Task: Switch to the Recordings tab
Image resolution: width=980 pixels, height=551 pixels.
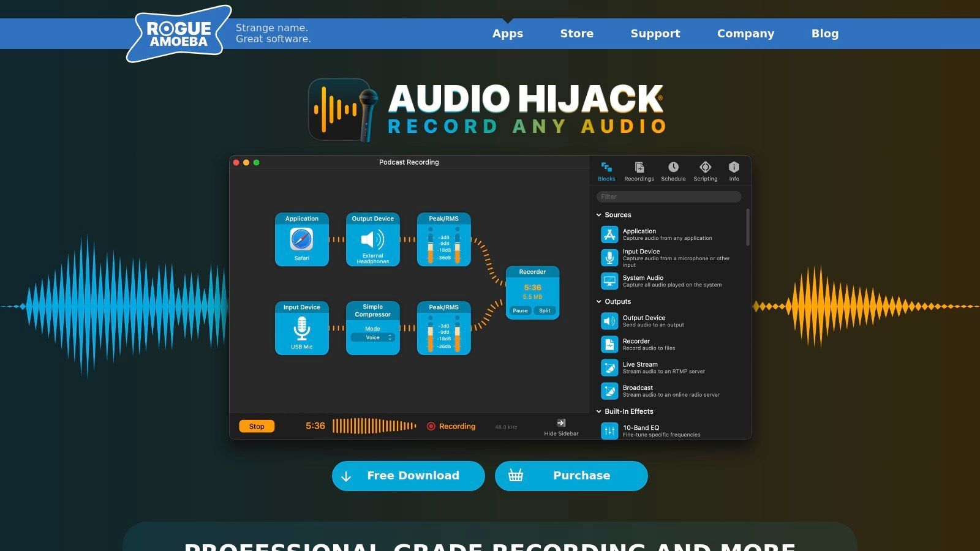Action: (639, 171)
